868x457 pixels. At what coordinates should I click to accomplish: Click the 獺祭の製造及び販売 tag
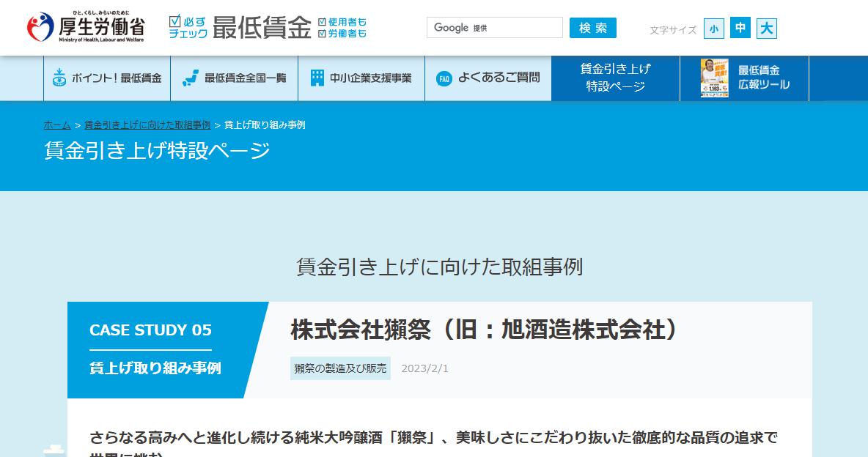point(340,368)
